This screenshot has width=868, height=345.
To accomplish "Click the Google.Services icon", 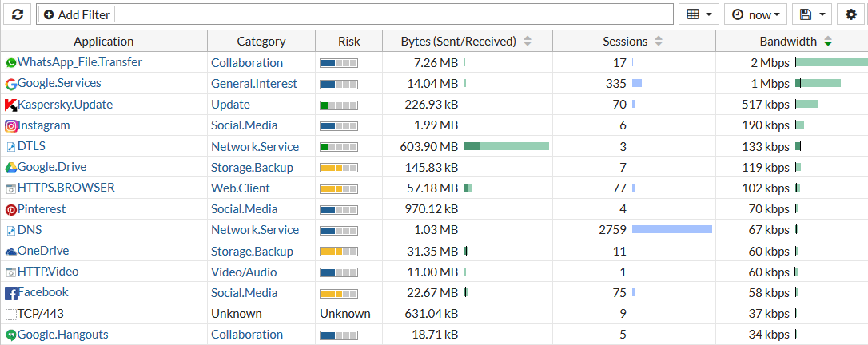I will (x=11, y=84).
